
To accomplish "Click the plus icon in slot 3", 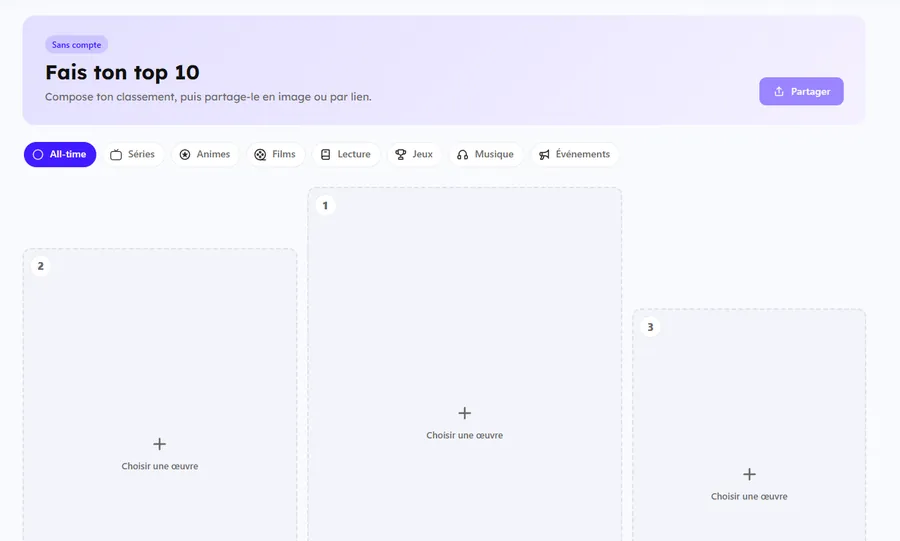I will click(749, 474).
